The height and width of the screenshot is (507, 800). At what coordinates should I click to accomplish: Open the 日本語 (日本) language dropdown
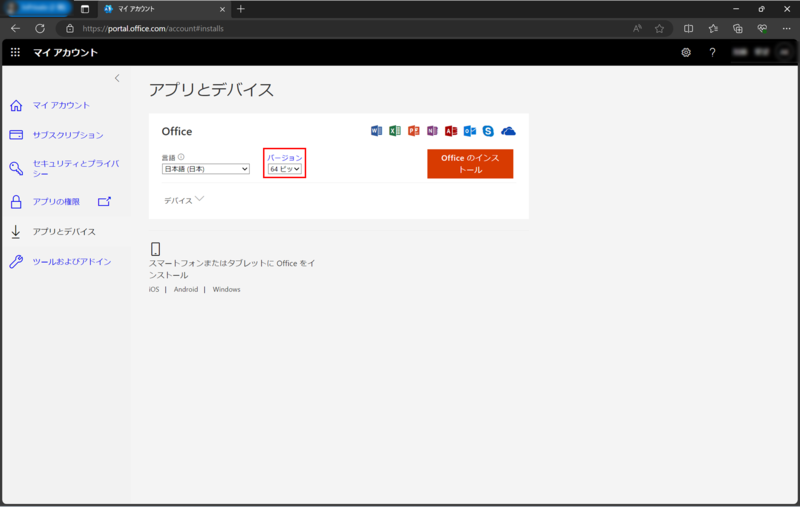[205, 169]
